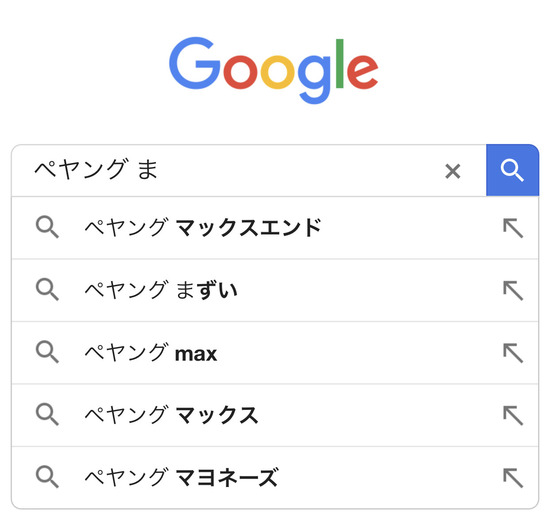Open the Google logo homepage link
The height and width of the screenshot is (514, 550).
coord(274,70)
